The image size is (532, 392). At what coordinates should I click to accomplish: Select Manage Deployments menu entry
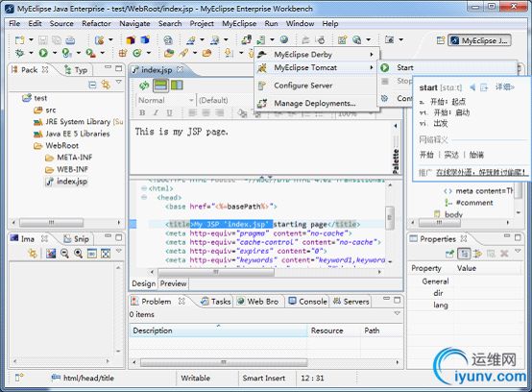[x=316, y=103]
